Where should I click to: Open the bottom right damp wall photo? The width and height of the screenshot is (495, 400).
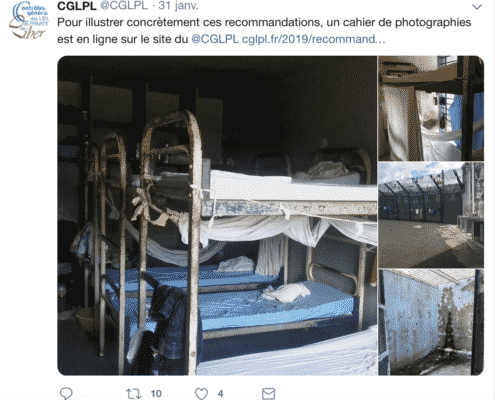431,322
